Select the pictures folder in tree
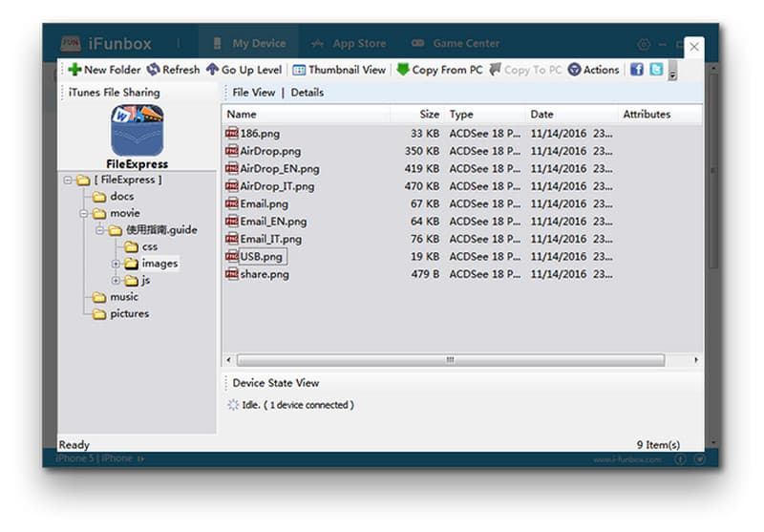The image size is (764, 532). [129, 314]
